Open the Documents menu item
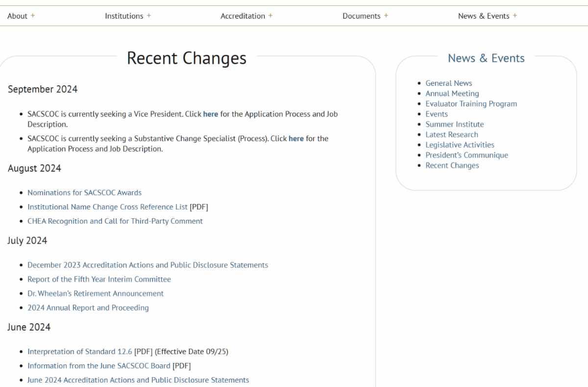 (362, 16)
